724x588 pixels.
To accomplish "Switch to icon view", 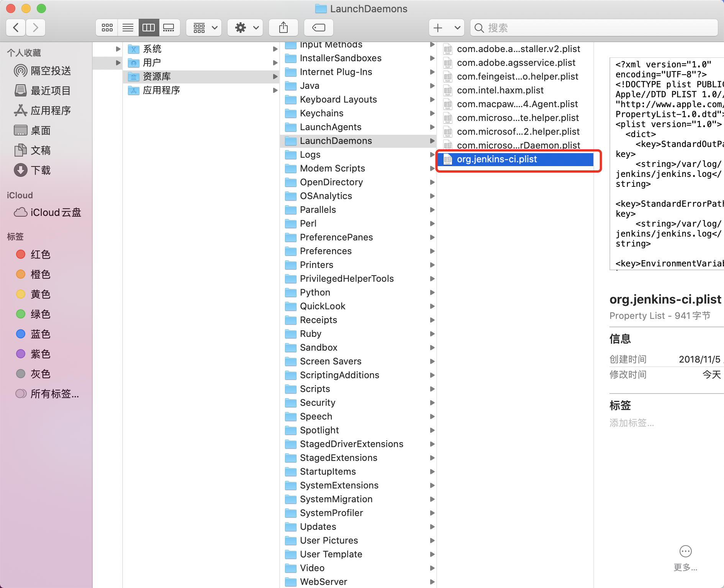I will pos(107,28).
